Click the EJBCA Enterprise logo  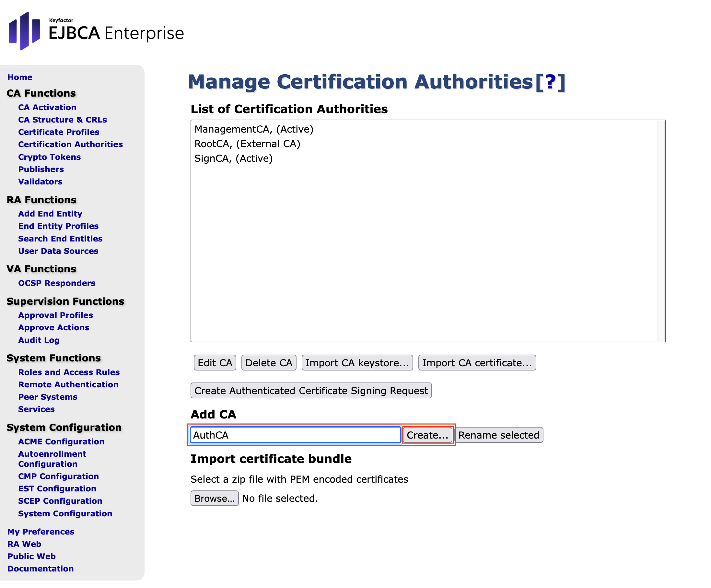pyautogui.click(x=96, y=31)
